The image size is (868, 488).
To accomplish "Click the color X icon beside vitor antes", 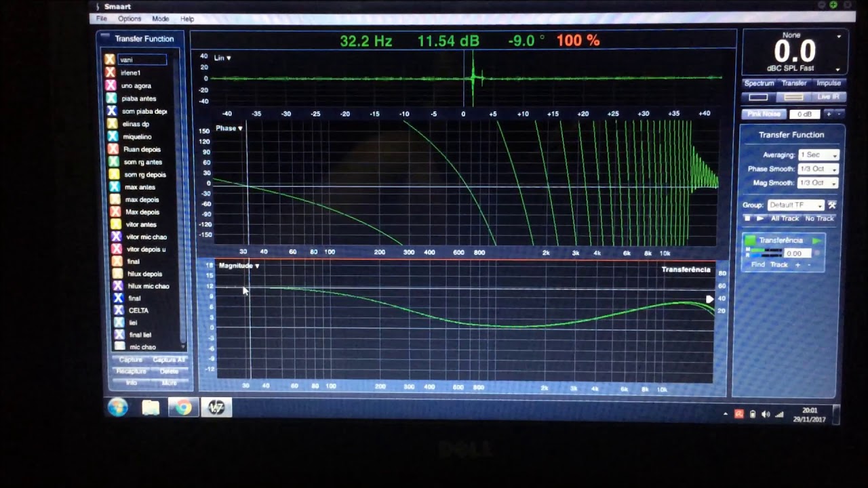I will click(115, 224).
